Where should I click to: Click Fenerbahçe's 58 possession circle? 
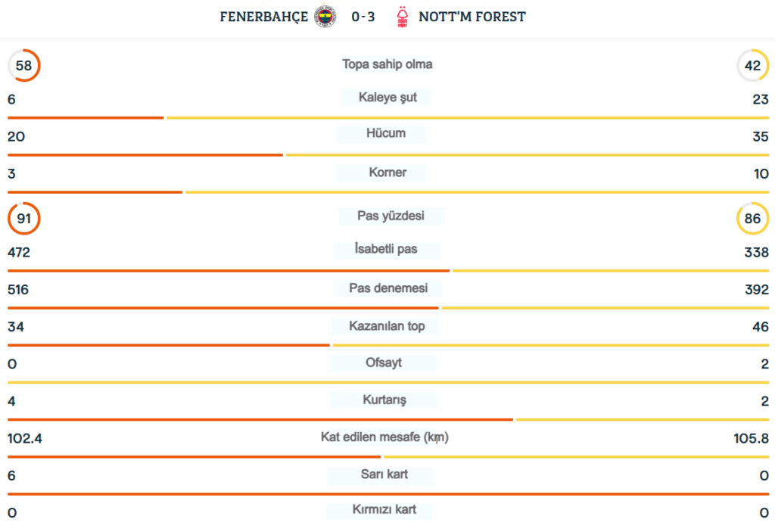pos(24,66)
